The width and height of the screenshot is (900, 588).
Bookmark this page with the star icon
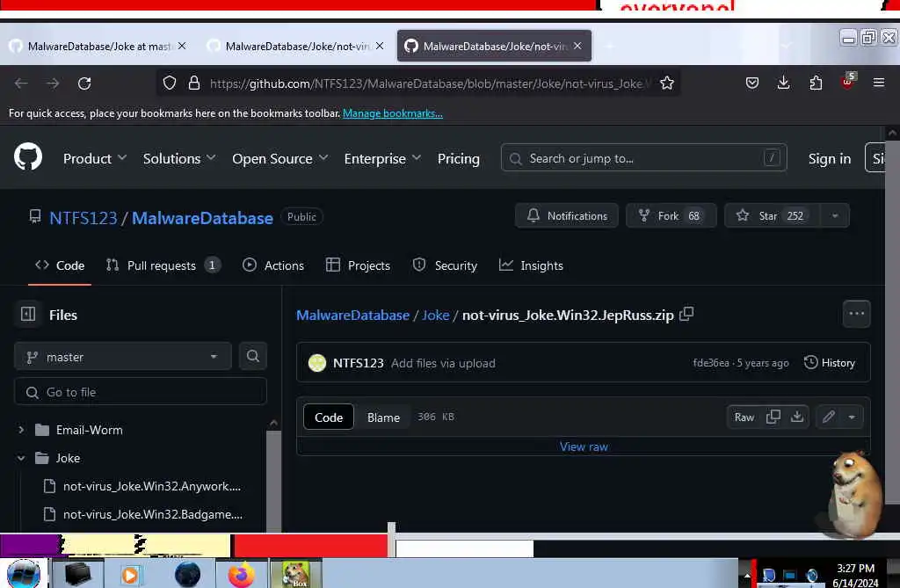point(666,83)
